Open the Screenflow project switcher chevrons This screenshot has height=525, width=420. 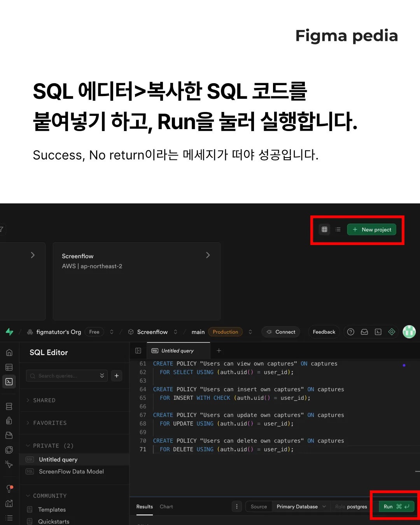175,332
